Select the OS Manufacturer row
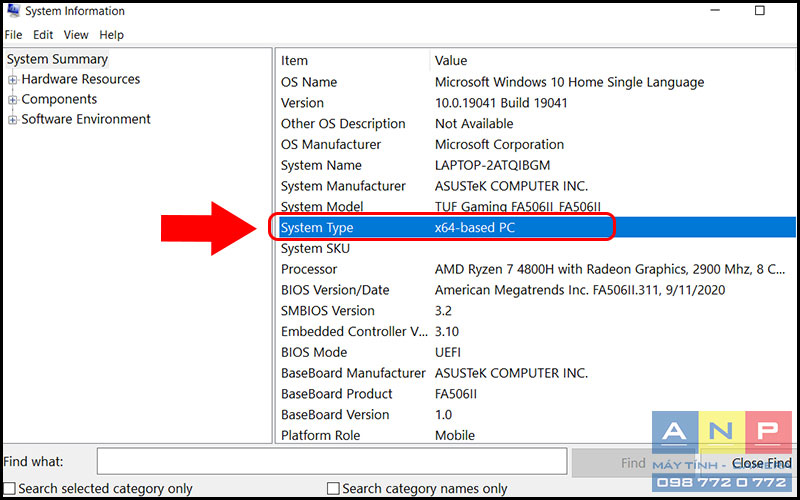The height and width of the screenshot is (500, 800). [x=536, y=144]
